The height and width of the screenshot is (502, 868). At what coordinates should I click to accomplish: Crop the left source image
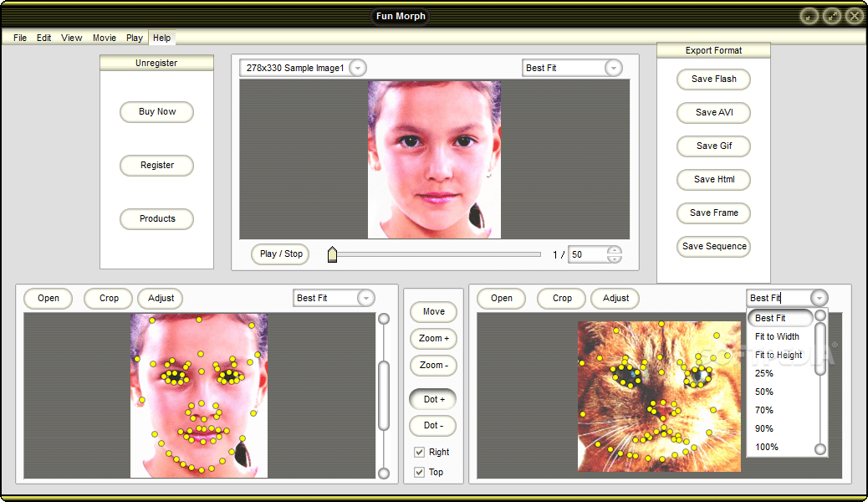click(108, 298)
